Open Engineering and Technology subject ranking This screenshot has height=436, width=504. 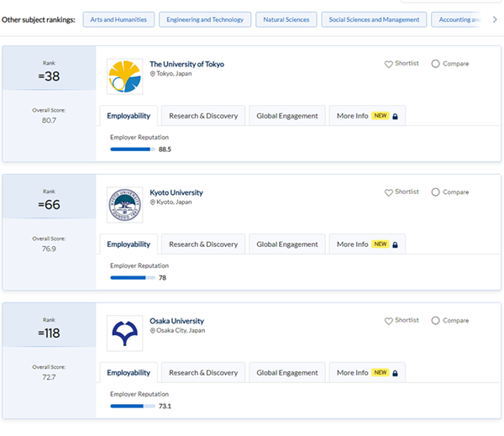pyautogui.click(x=205, y=19)
